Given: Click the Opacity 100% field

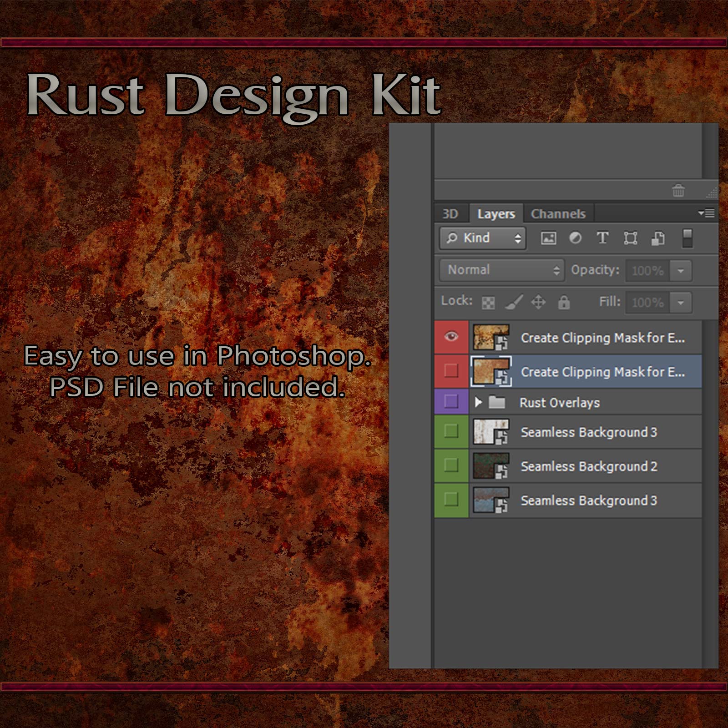Looking at the screenshot, I should point(647,271).
